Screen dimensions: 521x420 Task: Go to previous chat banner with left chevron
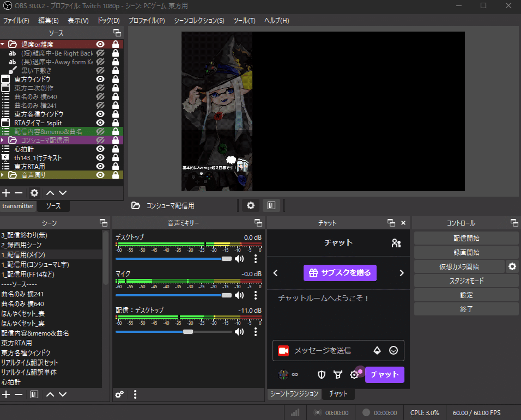tap(275, 273)
